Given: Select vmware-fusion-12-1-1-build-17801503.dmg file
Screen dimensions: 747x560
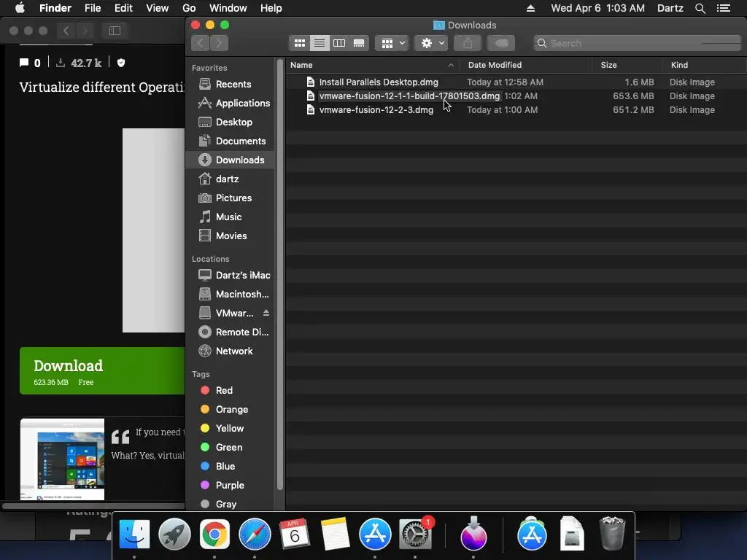Looking at the screenshot, I should tap(516, 96).
